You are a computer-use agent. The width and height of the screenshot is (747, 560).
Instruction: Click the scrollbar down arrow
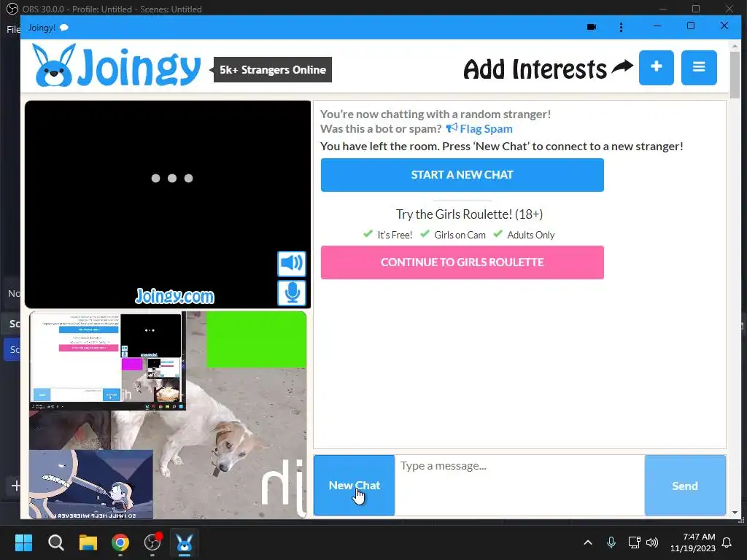coord(735,513)
